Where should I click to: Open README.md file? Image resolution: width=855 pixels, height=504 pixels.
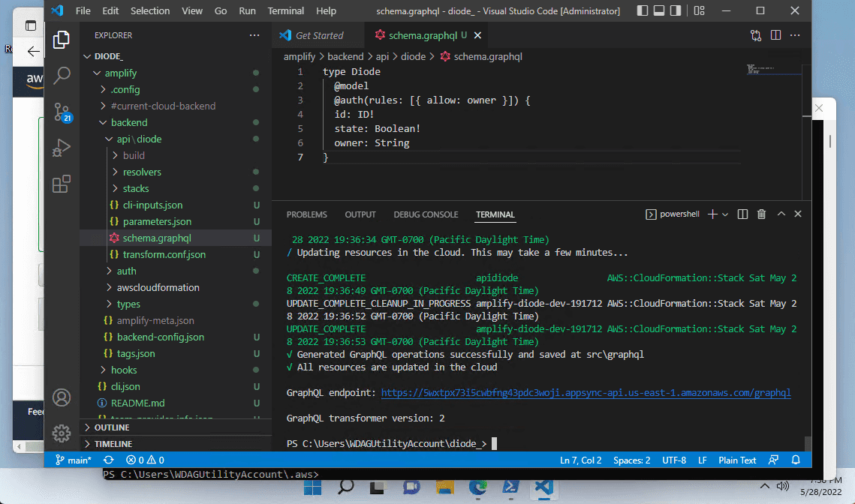pyautogui.click(x=176, y=403)
